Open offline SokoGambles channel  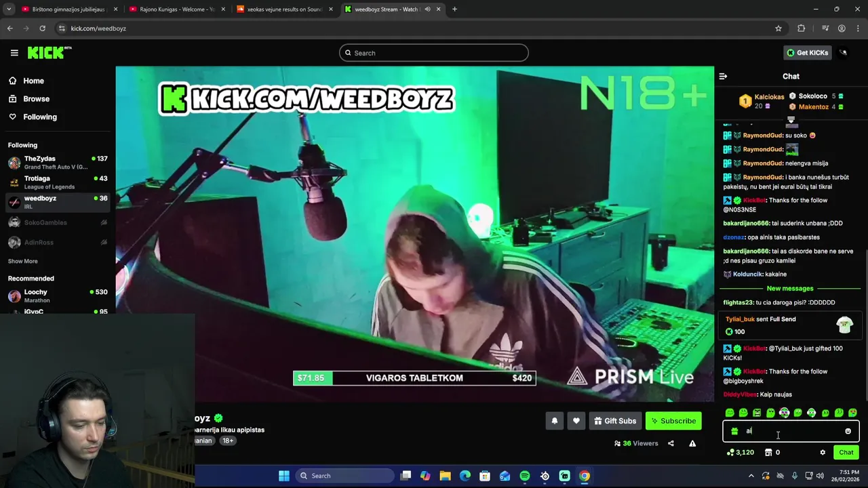coord(58,222)
